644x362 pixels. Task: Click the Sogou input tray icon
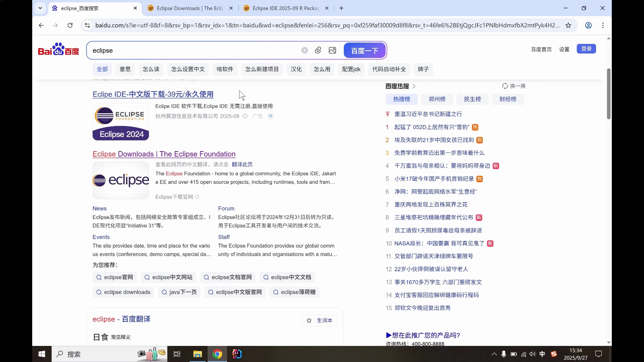554,354
